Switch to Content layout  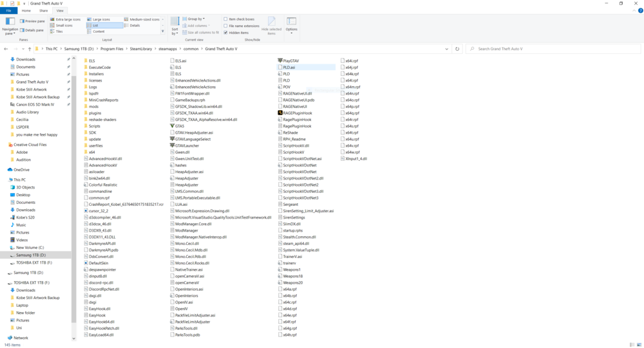coord(96,32)
